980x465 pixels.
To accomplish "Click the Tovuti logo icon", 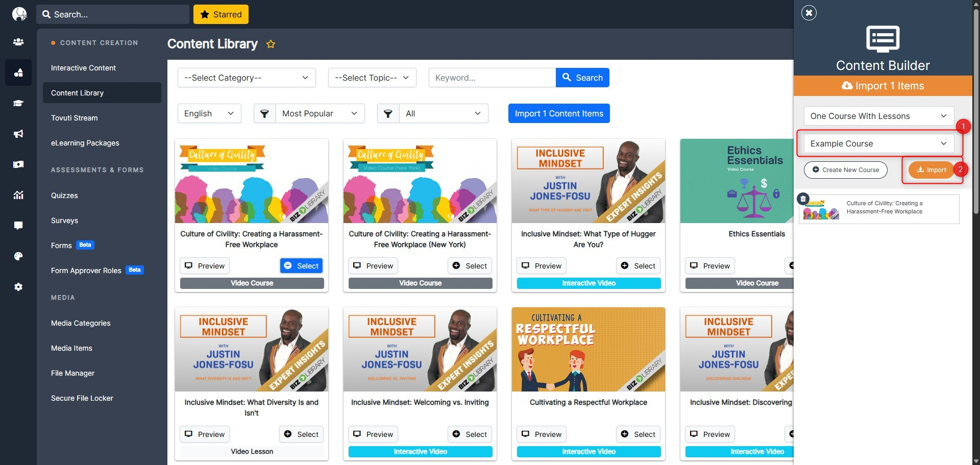I will coord(19,14).
